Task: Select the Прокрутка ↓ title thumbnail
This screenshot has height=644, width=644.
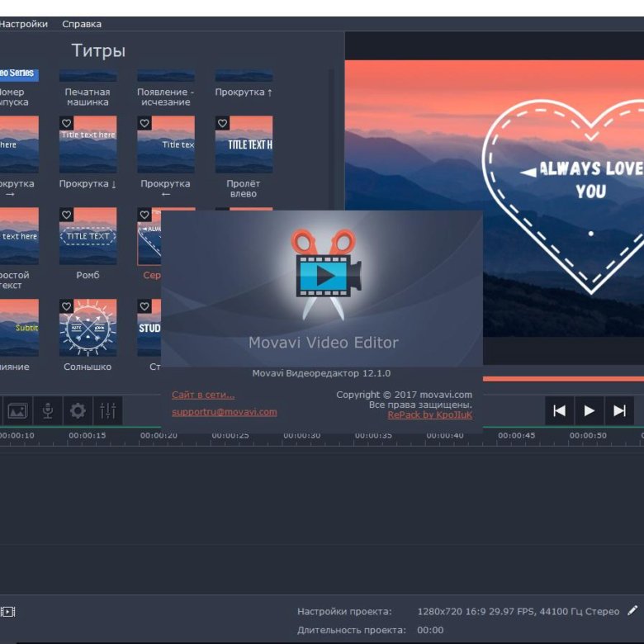Action: [88, 144]
